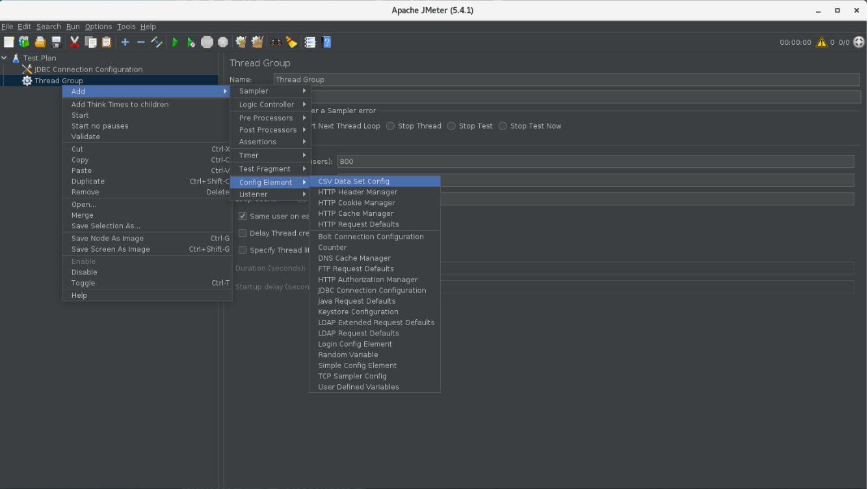The image size is (868, 489).
Task: Open the Run menu
Action: pyautogui.click(x=73, y=27)
